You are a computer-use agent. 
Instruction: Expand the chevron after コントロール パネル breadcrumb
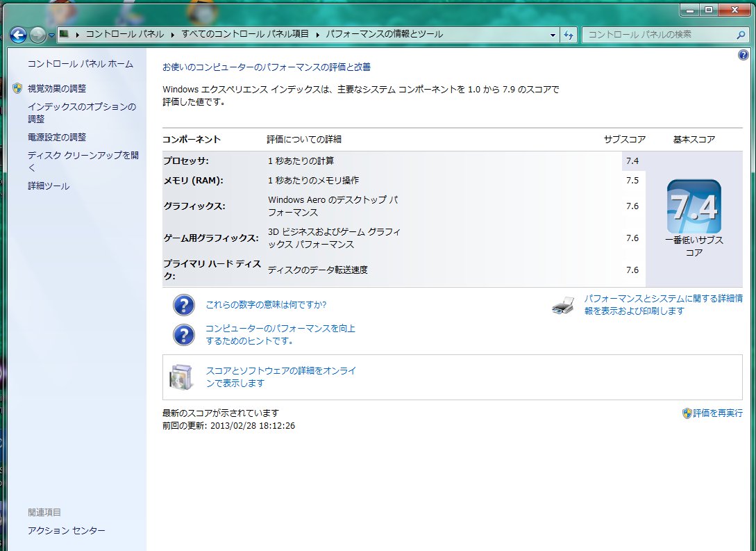tap(173, 35)
